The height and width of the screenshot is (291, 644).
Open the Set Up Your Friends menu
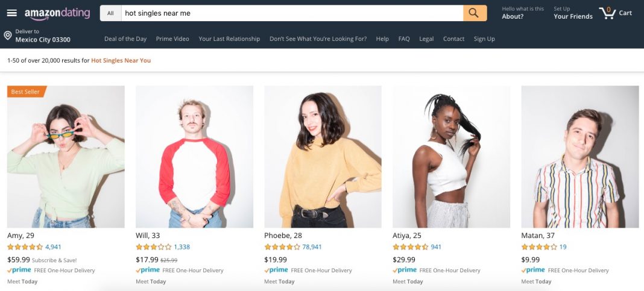click(x=573, y=13)
